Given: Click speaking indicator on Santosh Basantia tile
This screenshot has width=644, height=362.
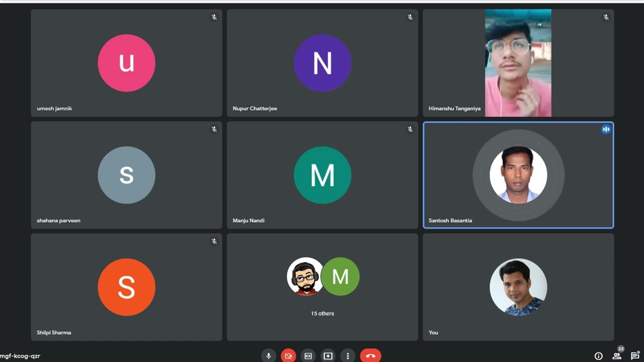Looking at the screenshot, I should coord(606,129).
